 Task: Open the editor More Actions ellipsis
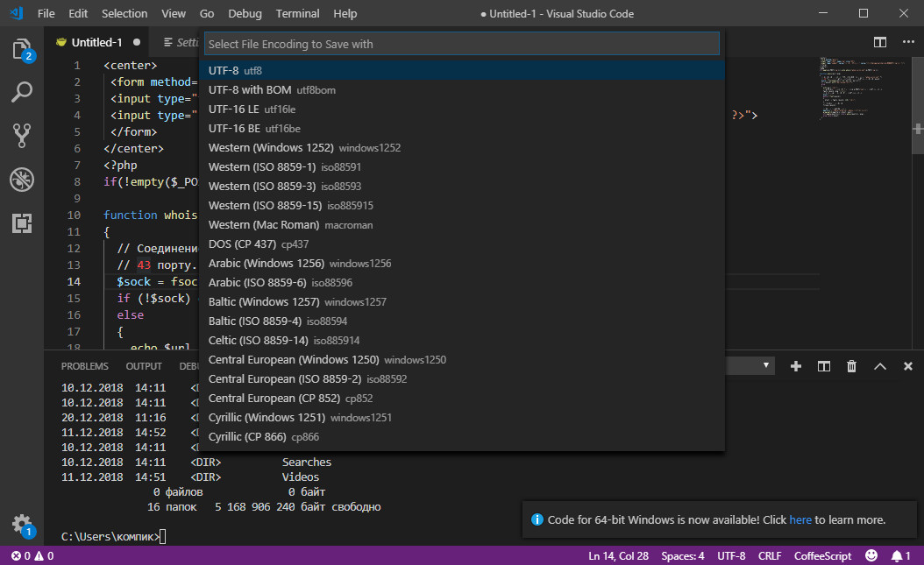[x=908, y=42]
